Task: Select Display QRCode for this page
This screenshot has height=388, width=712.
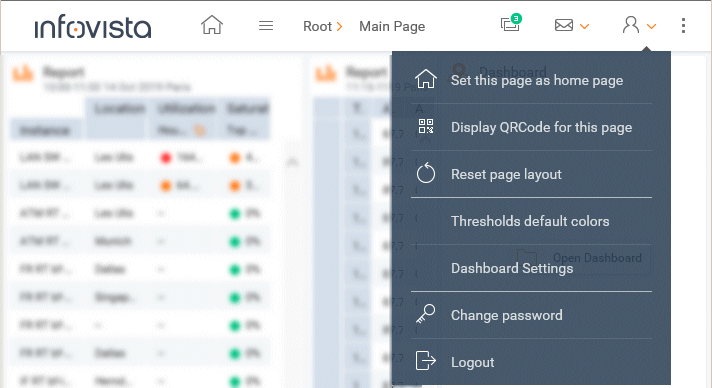Action: 531,127
